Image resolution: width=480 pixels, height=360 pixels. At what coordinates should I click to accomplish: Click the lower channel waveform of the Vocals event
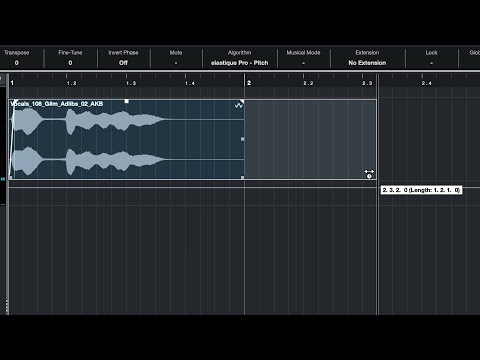[x=88, y=160]
